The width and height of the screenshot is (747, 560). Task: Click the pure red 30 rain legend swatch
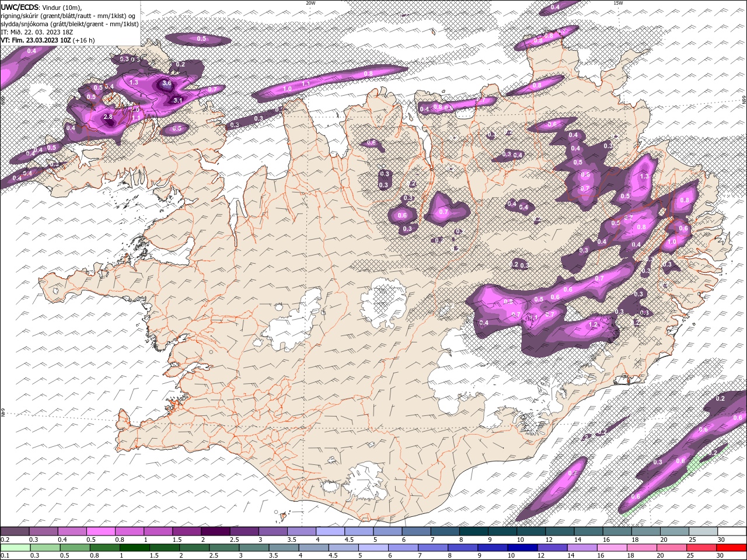[731, 547]
